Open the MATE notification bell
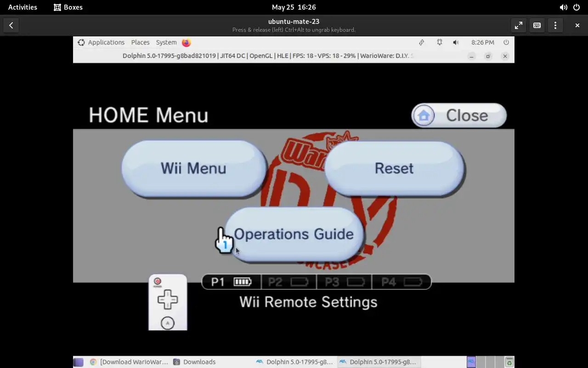The image size is (588, 368). coord(440,42)
